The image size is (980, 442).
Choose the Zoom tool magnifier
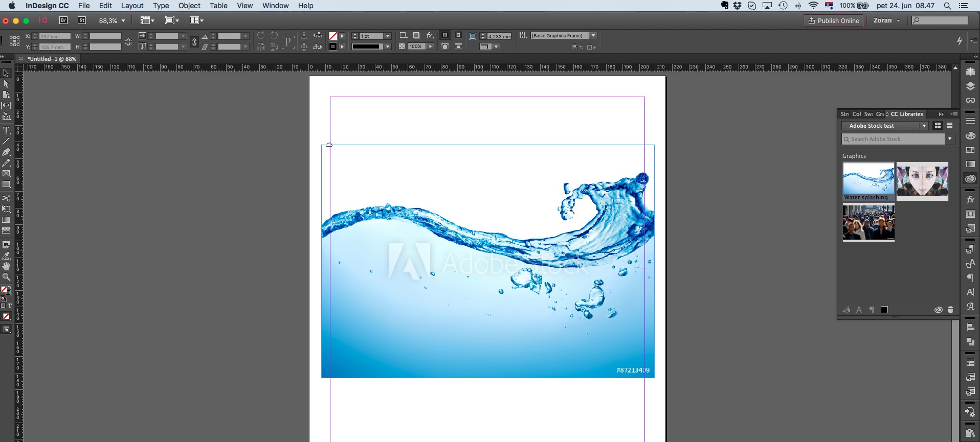pyautogui.click(x=6, y=277)
